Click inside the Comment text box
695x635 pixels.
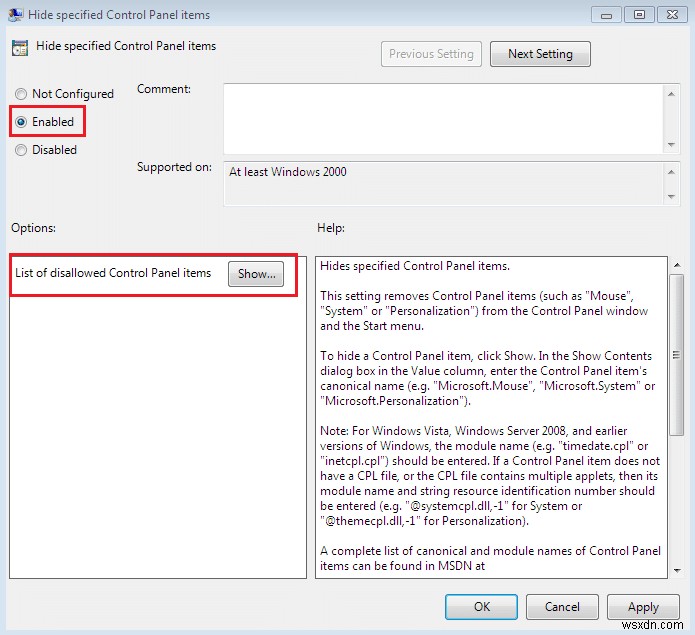pyautogui.click(x=443, y=119)
